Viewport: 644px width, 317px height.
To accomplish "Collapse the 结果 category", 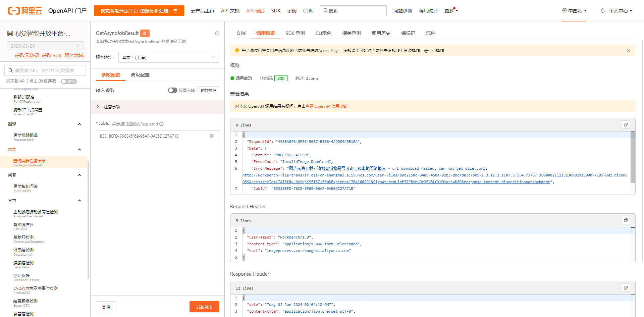I will (x=79, y=150).
